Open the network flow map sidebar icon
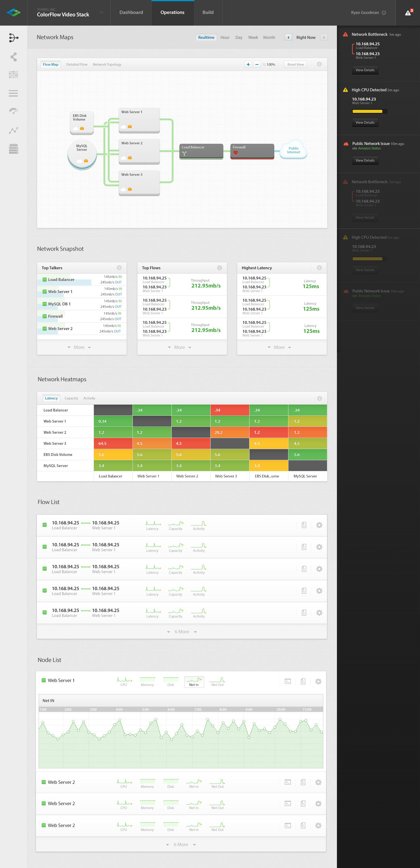The width and height of the screenshot is (420, 868). tap(14, 38)
